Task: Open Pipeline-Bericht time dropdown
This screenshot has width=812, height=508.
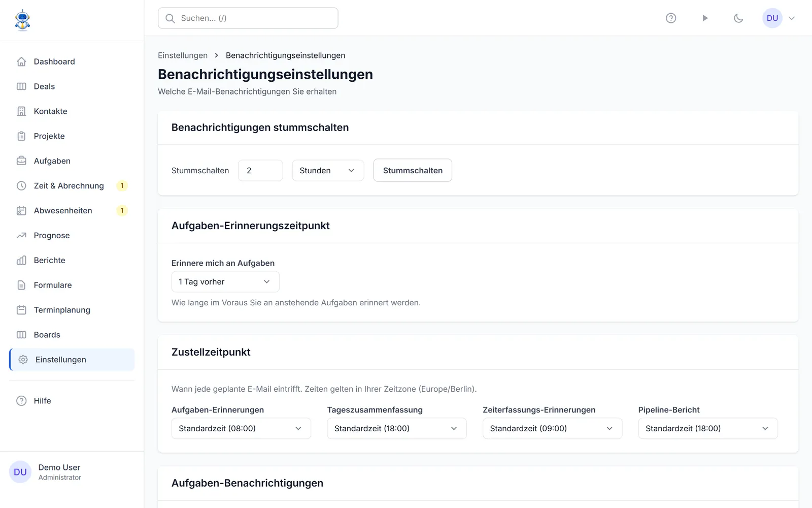Action: tap(708, 429)
